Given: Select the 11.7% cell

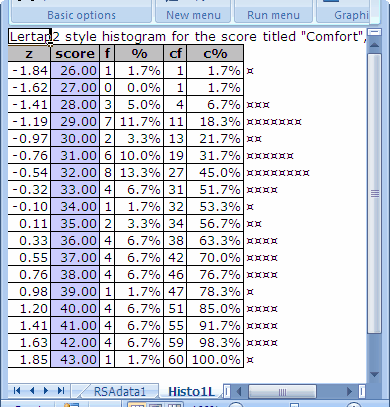Looking at the screenshot, I should (x=139, y=121).
